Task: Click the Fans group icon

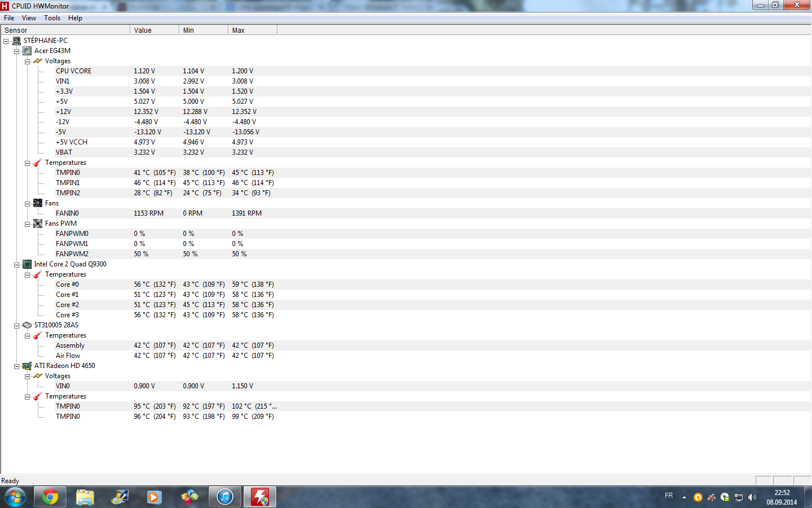Action: (x=38, y=203)
